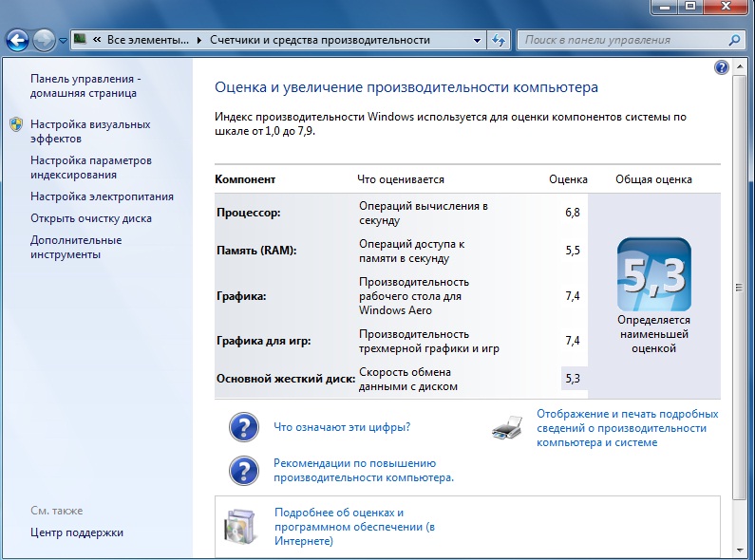Click the control panel search field
Screen dimensions: 755x560
(622, 41)
